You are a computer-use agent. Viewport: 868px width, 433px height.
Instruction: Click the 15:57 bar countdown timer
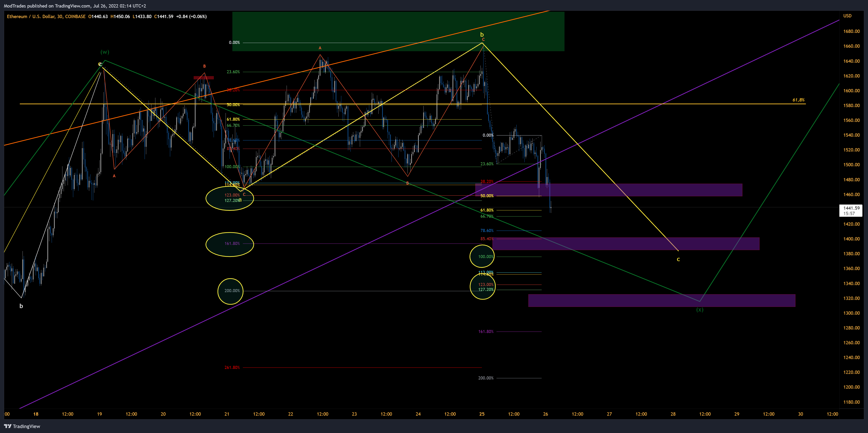[849, 214]
